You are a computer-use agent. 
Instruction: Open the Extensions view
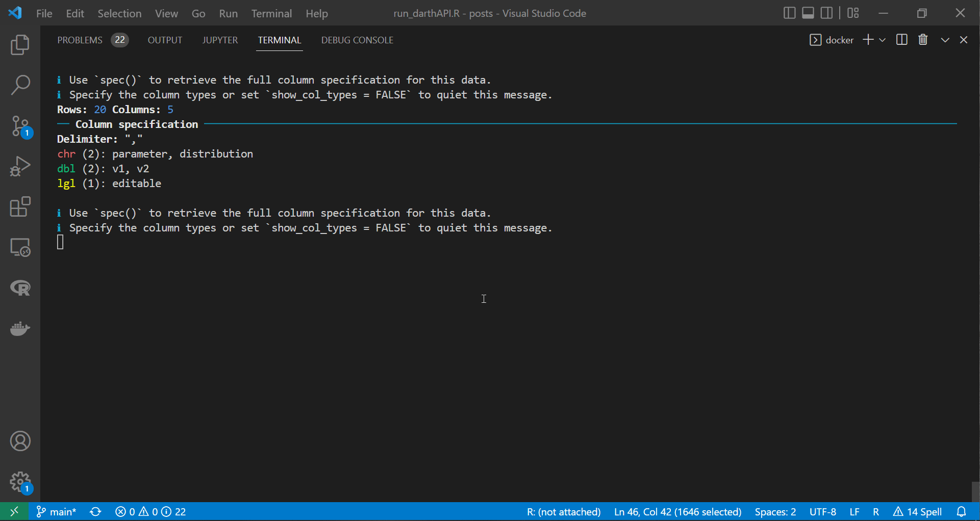tap(20, 207)
